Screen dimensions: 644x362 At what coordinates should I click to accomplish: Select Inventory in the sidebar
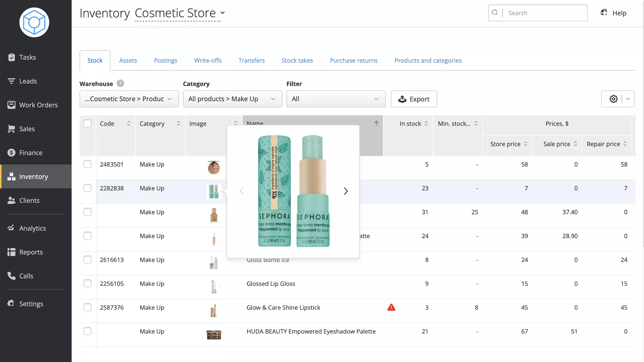[x=36, y=176]
